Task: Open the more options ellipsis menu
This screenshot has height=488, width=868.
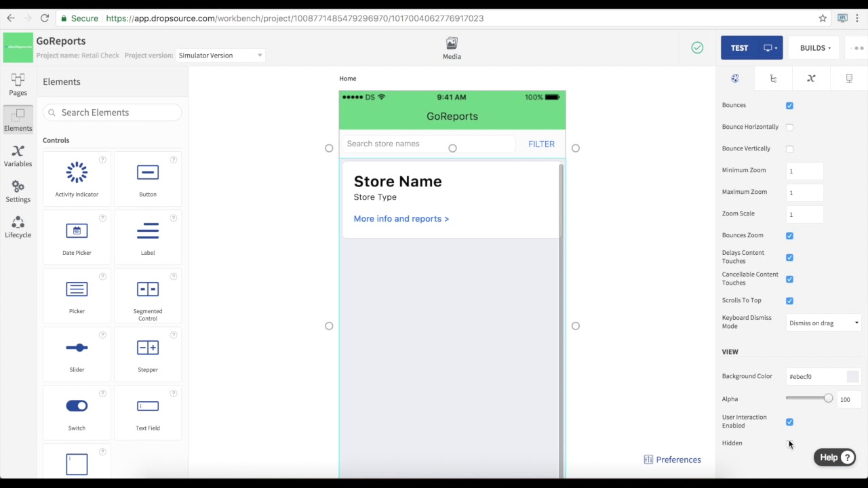Action: [x=858, y=48]
